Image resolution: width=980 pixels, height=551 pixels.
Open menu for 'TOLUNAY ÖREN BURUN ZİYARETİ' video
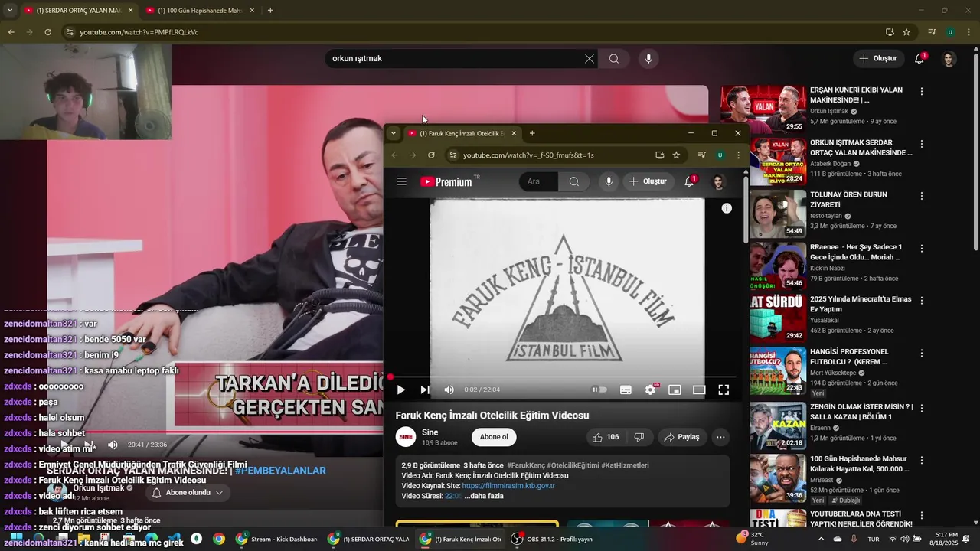922,196
